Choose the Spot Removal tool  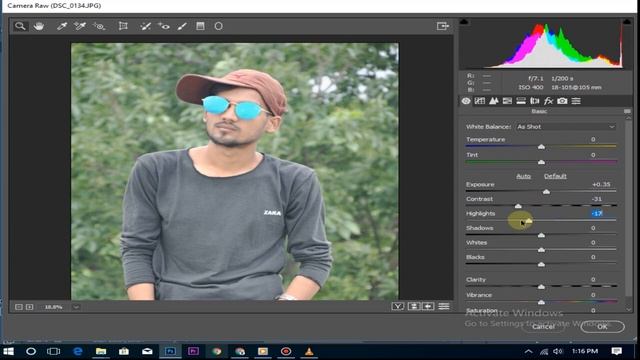coord(145,26)
